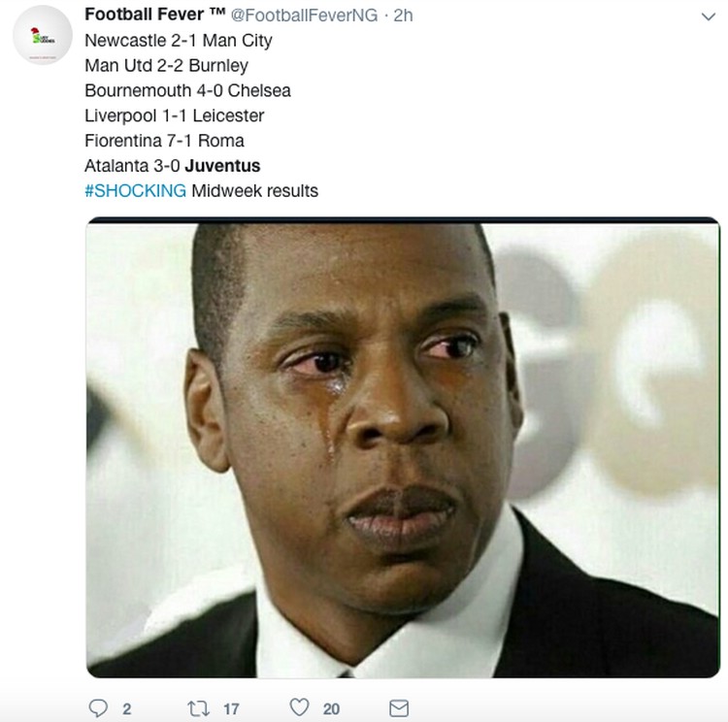Click the retweet count 17
Image resolution: width=728 pixels, height=722 pixels.
point(231,709)
